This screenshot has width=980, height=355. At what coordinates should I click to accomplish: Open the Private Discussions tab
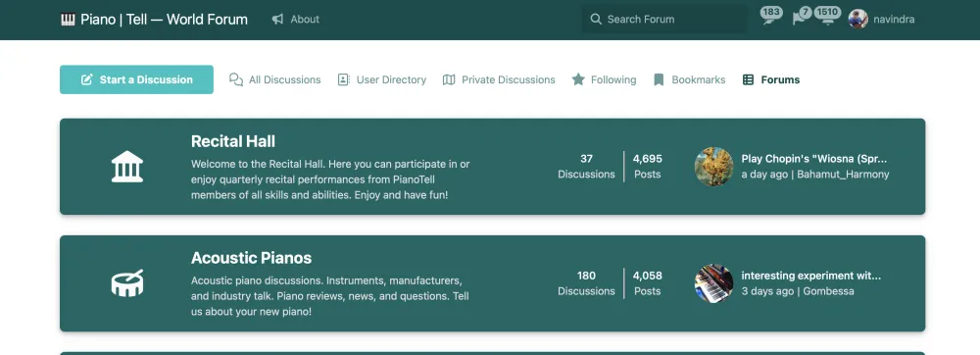tap(499, 79)
